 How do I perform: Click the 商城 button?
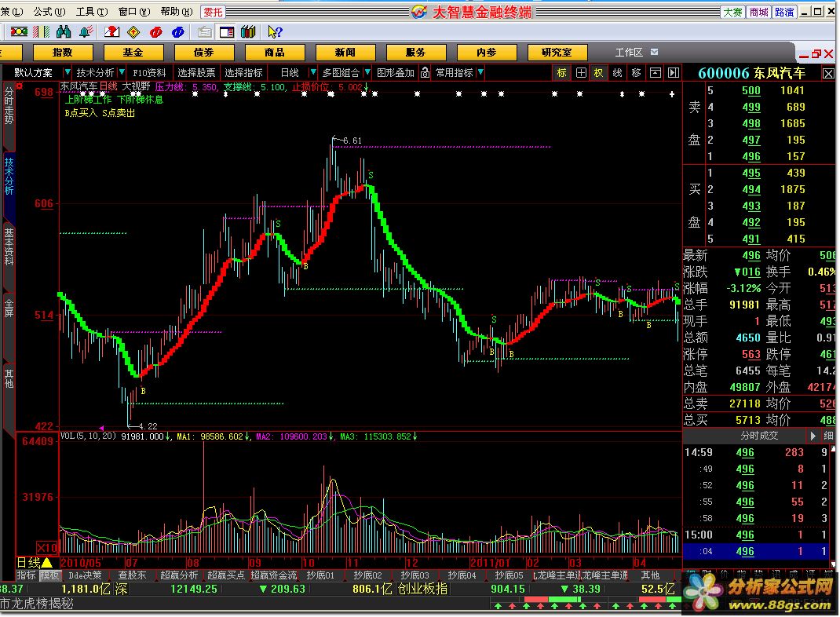[x=758, y=12]
